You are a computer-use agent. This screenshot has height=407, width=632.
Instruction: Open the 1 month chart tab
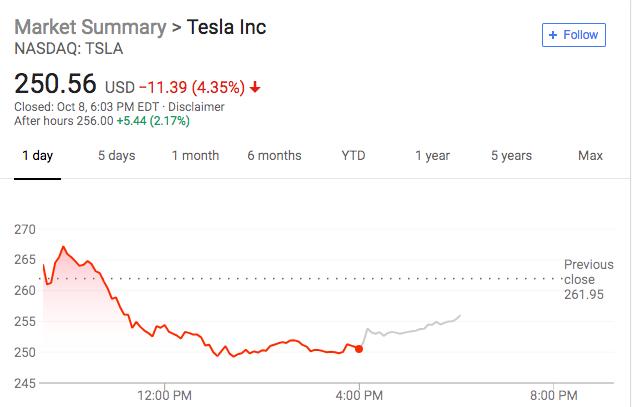pyautogui.click(x=195, y=156)
